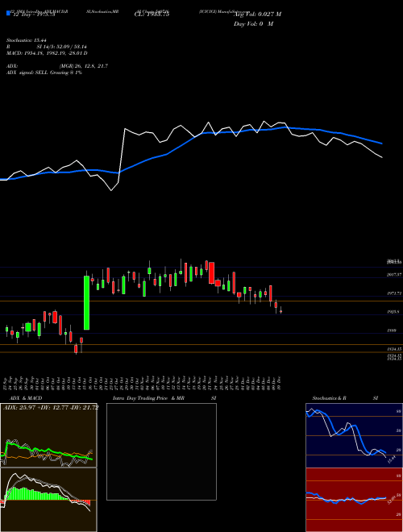The height and width of the screenshot is (532, 403).
Task: Open the blue Stochastics mini chart
Action: [354, 435]
